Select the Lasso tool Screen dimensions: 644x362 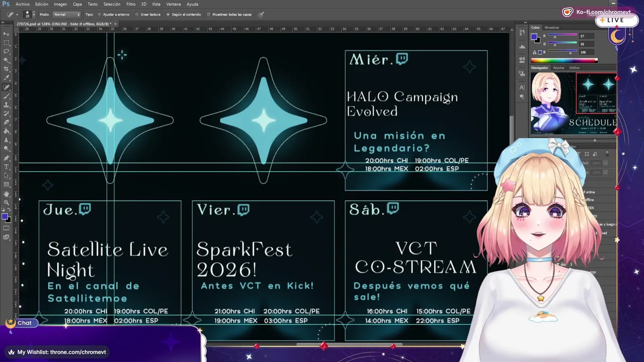7,51
